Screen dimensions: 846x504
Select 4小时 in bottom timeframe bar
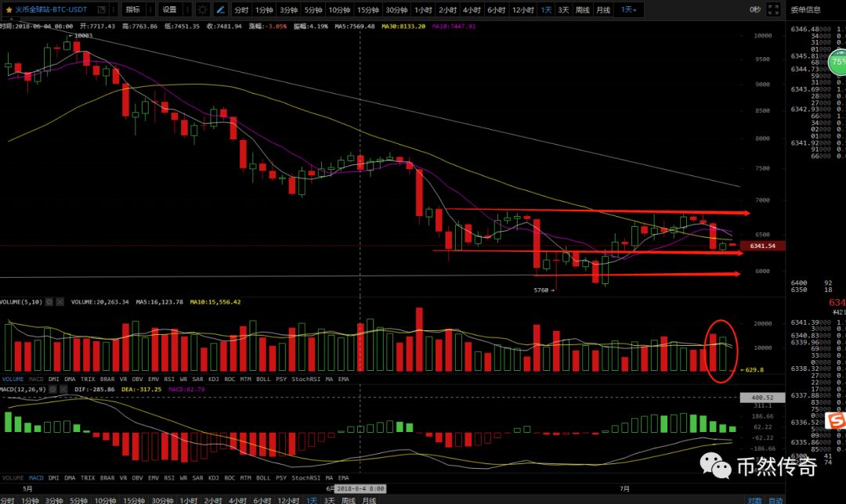click(237, 500)
